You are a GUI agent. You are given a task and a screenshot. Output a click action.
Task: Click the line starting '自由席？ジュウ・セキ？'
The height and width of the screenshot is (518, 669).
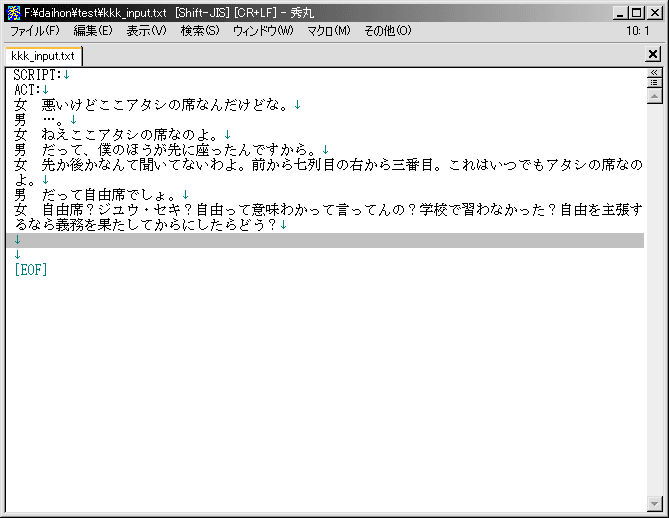point(328,210)
